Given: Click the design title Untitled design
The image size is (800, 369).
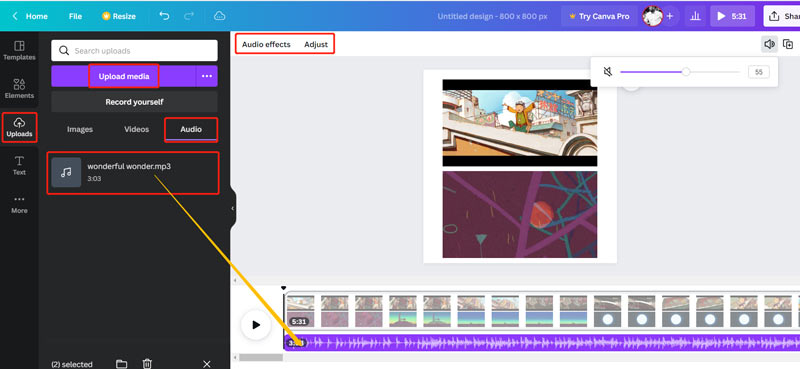Looking at the screenshot, I should [x=492, y=16].
